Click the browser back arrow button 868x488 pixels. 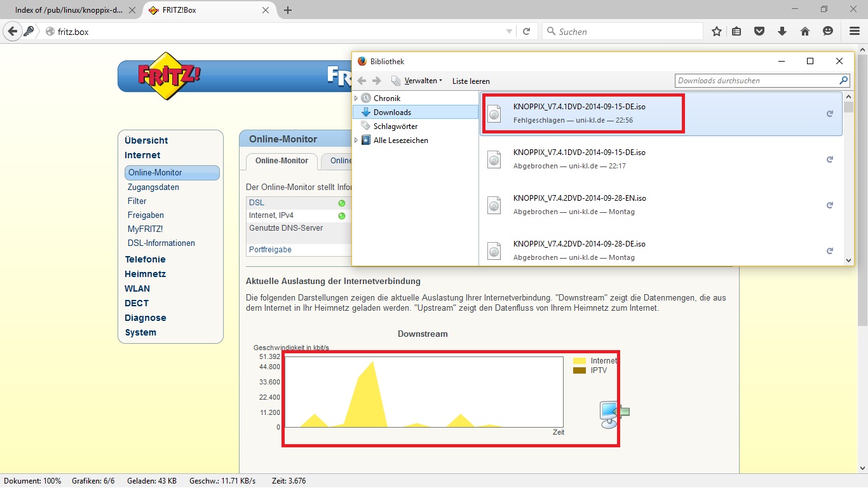(11, 31)
